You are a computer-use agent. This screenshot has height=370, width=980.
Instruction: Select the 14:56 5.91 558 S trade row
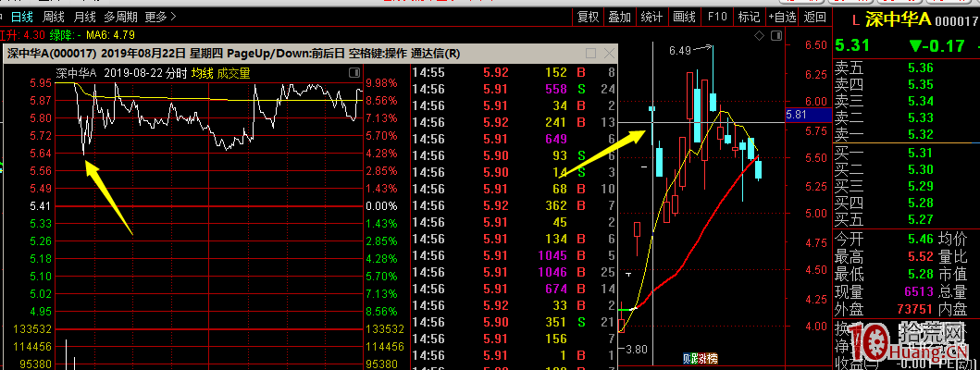pos(514,89)
